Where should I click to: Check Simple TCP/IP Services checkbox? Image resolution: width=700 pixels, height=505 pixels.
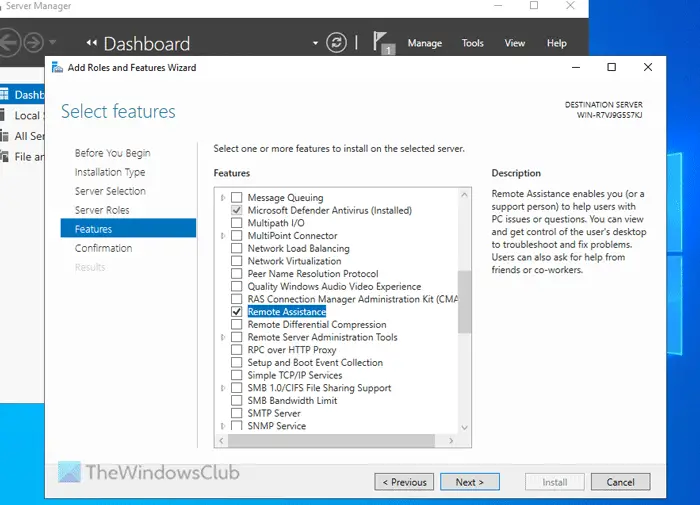coord(237,375)
